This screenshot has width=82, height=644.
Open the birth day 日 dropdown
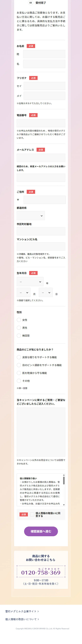click(46, 292)
